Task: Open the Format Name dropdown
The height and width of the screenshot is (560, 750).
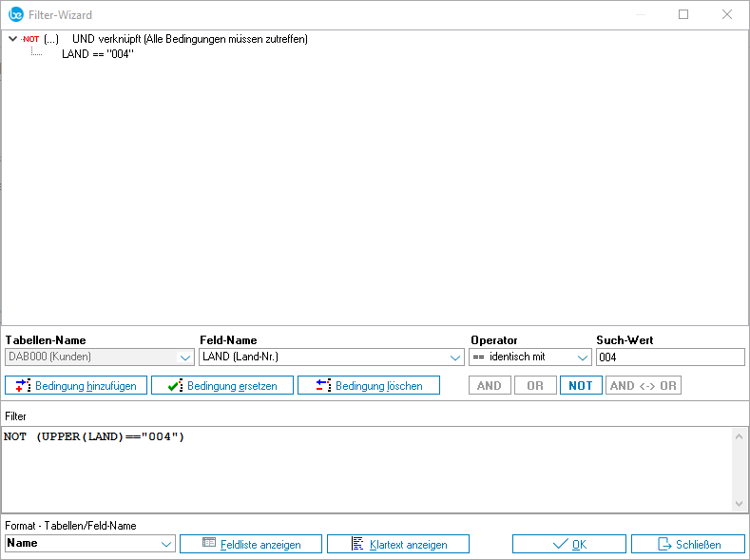Action: [166, 545]
